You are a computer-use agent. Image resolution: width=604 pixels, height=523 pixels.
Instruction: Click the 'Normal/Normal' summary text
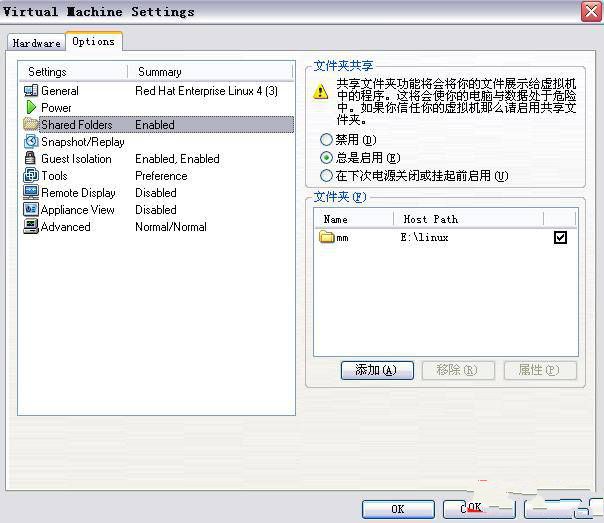tap(171, 227)
